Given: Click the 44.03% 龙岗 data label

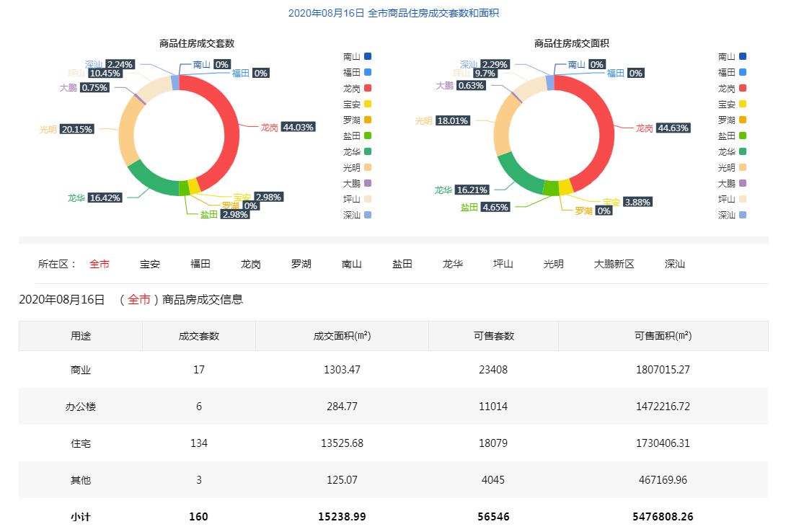Looking at the screenshot, I should pos(298,128).
